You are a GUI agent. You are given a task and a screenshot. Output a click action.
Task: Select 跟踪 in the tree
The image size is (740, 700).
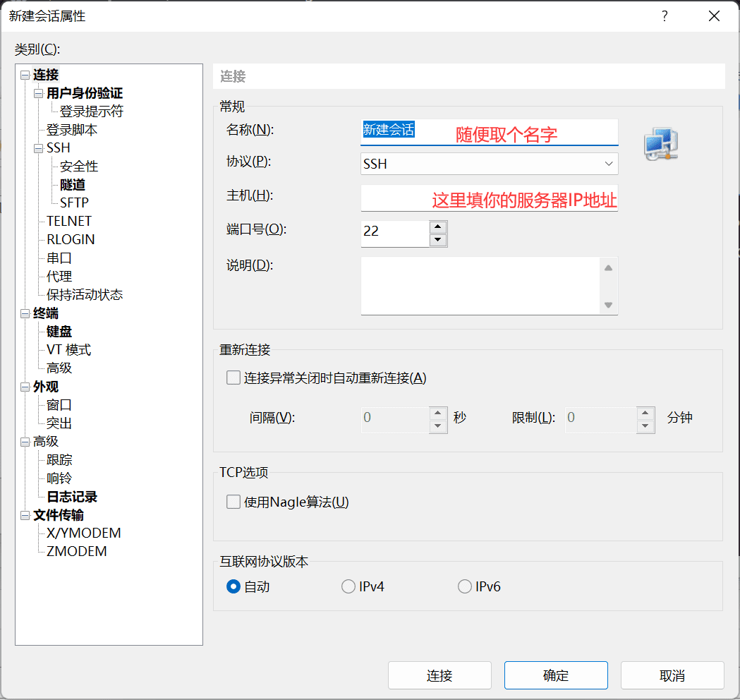tap(59, 460)
